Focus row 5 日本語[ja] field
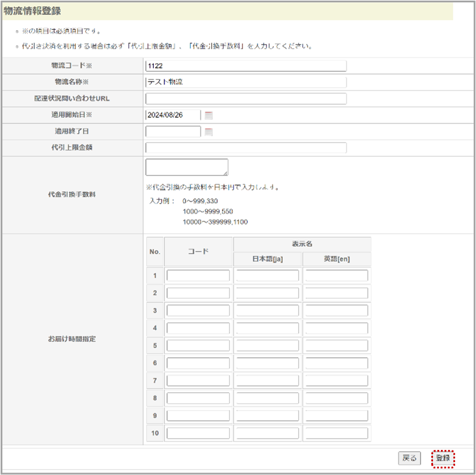Image resolution: width=476 pixels, height=475 pixels. [x=267, y=346]
